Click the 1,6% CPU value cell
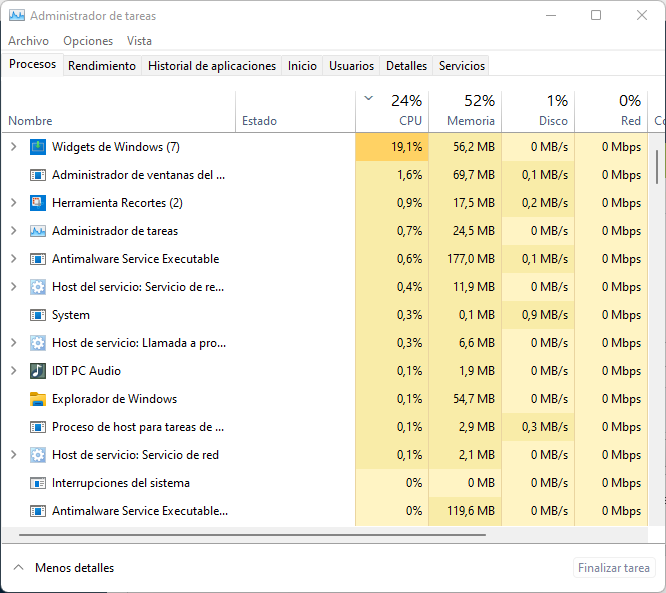 coord(392,175)
